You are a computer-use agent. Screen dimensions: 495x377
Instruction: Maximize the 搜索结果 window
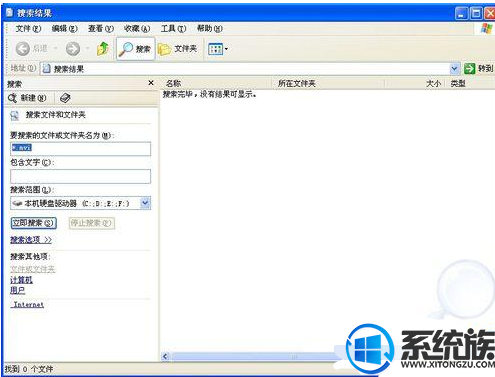coord(476,13)
